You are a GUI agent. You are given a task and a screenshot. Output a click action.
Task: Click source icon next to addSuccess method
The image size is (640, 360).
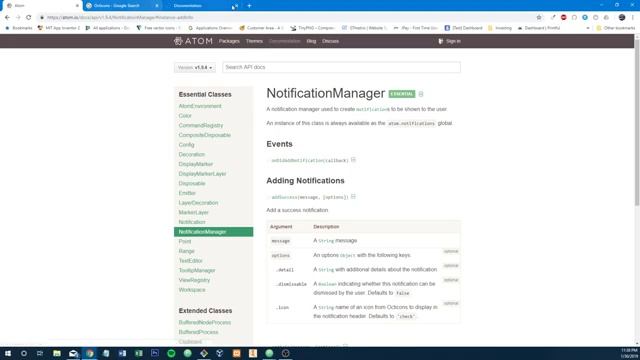(353, 197)
